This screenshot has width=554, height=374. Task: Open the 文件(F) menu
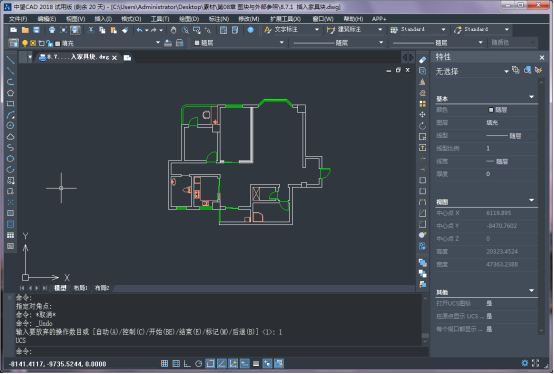(18, 19)
